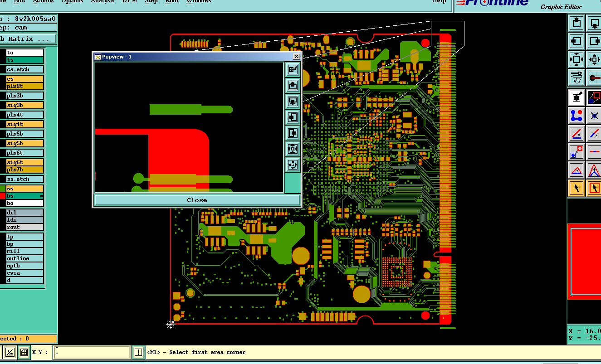Select the feature highlight circle-arrow tool
This screenshot has height=364, width=601.
tap(576, 97)
